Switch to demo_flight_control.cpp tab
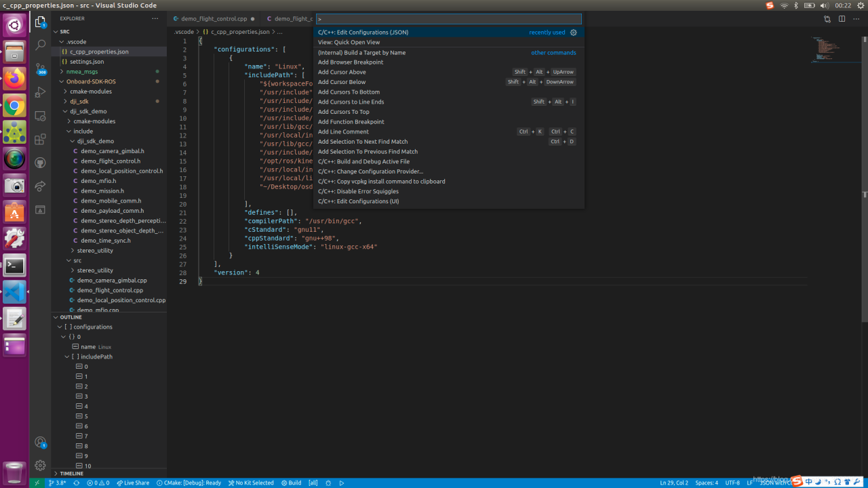The image size is (868, 488). (x=214, y=19)
